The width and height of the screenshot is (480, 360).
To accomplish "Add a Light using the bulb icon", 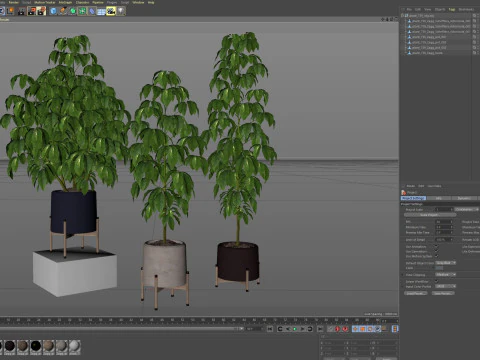I will click(x=121, y=11).
